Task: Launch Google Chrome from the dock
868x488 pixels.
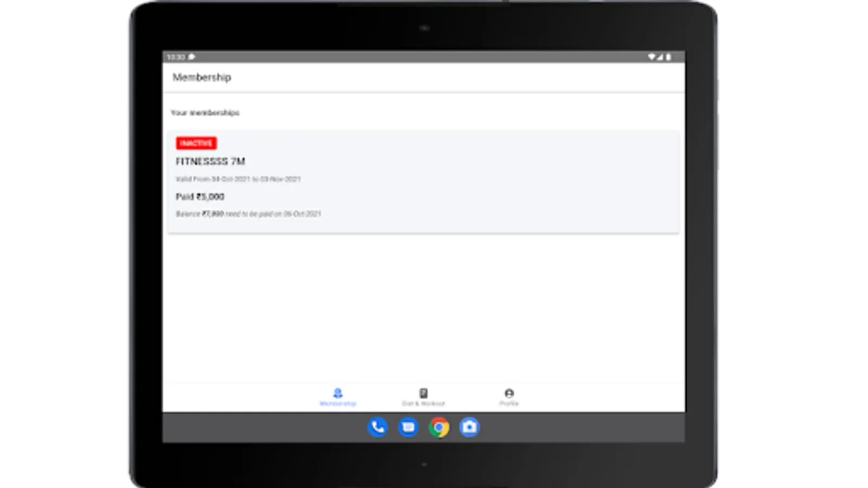Action: click(439, 428)
